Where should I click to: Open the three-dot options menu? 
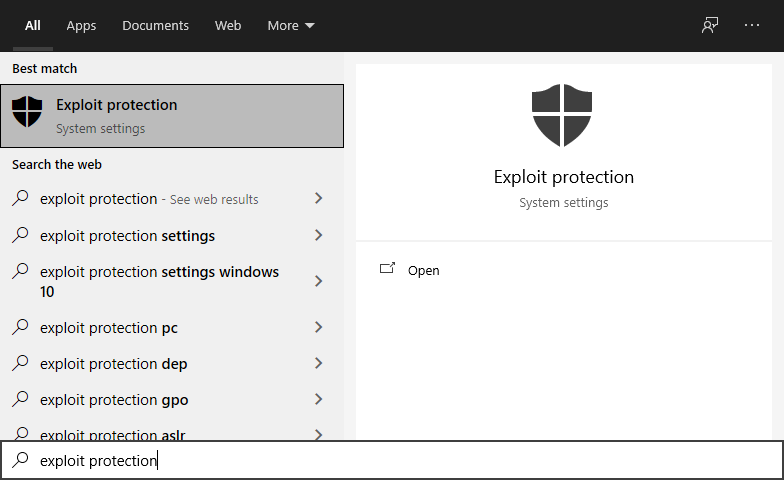752,25
